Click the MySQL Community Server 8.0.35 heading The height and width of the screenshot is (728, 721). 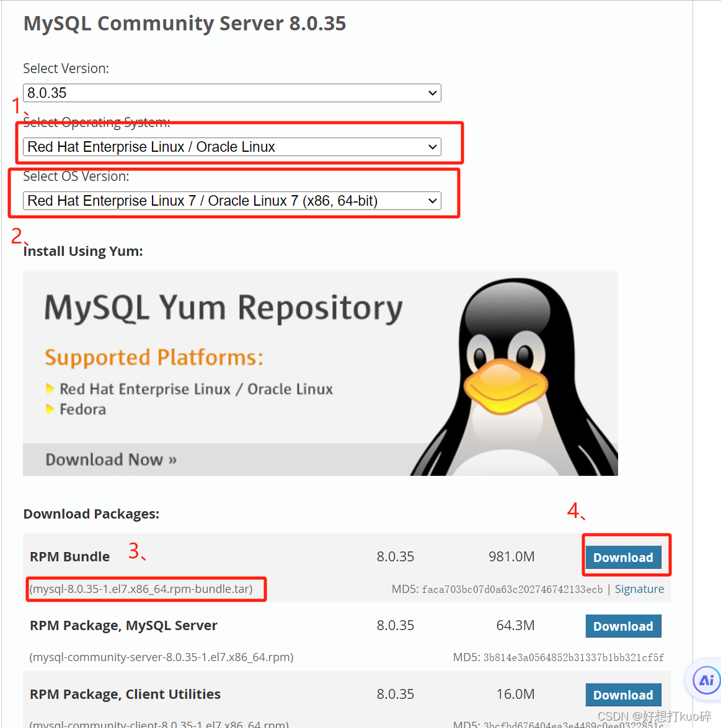point(185,24)
